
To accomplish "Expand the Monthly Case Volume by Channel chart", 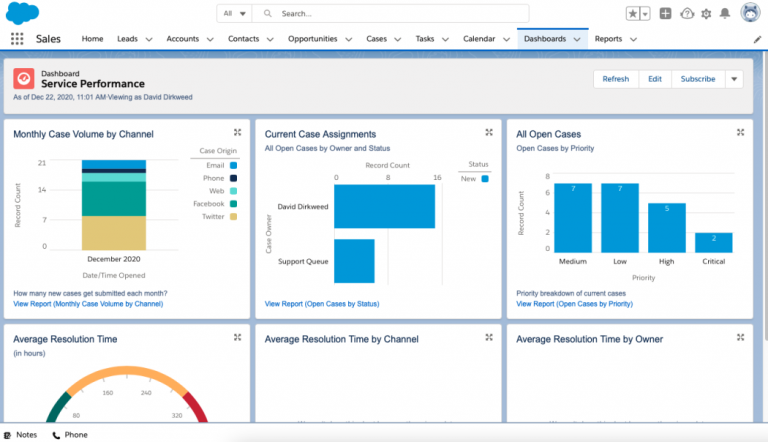I will tap(238, 132).
